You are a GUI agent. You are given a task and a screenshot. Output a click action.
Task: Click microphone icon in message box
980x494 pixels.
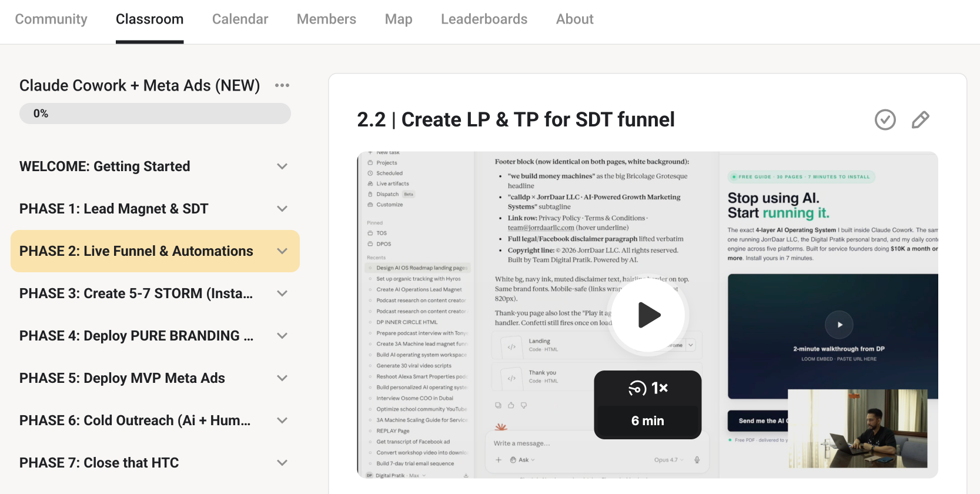tap(697, 460)
